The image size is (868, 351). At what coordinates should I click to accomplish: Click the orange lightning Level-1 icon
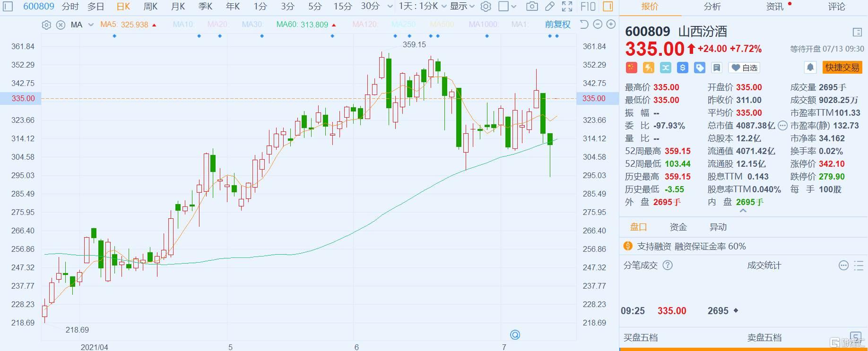[649, 68]
